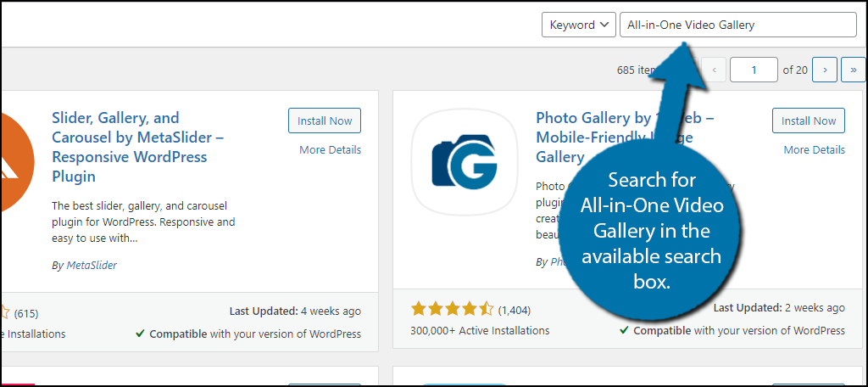Screen dimensions: 868x387
Task: Install the Photo Gallery plugin now
Action: (x=809, y=121)
